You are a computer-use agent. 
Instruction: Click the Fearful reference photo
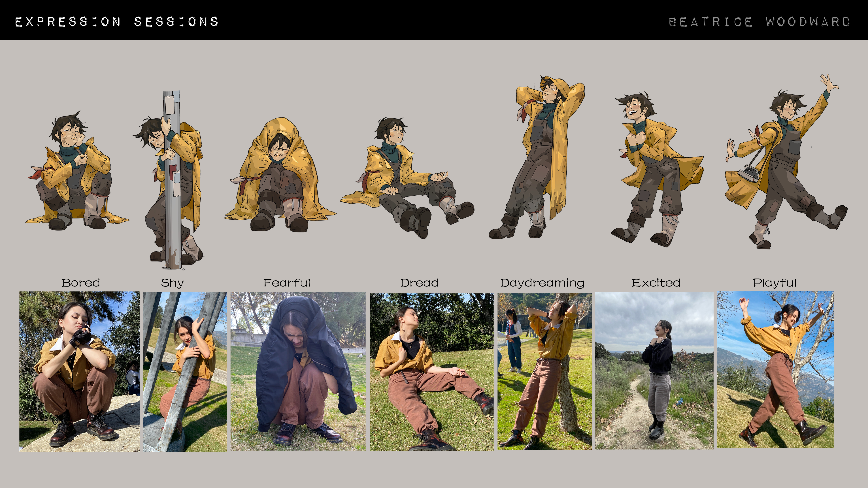(298, 371)
